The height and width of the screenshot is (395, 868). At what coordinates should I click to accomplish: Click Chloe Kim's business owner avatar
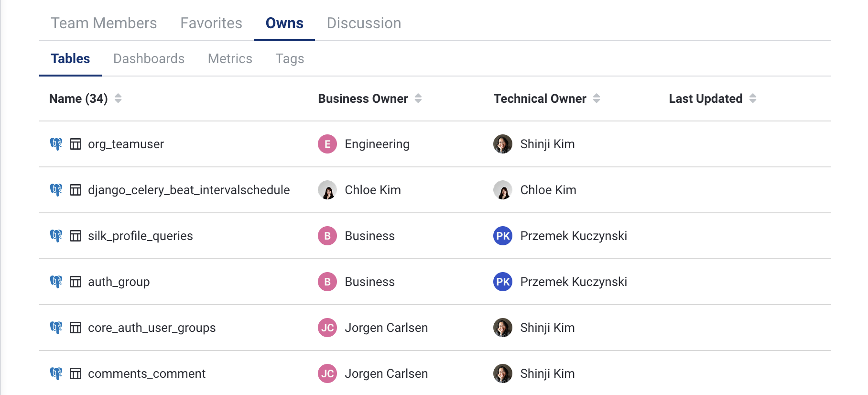(x=327, y=190)
